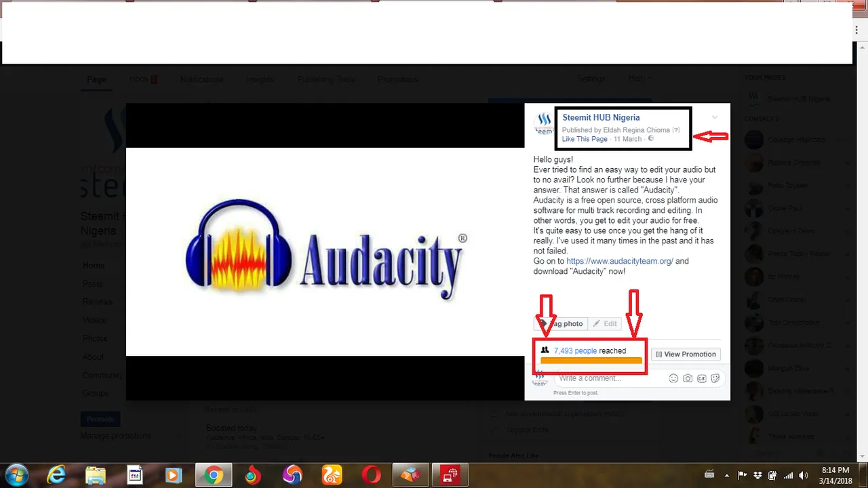This screenshot has width=868, height=488.
Task: Click the Like This Page link
Action: click(585, 139)
